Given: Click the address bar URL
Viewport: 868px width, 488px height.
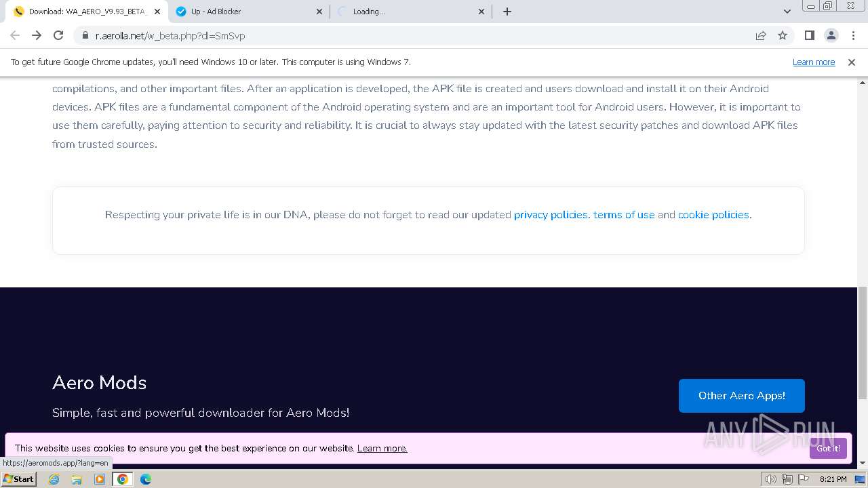Looking at the screenshot, I should tap(170, 36).
